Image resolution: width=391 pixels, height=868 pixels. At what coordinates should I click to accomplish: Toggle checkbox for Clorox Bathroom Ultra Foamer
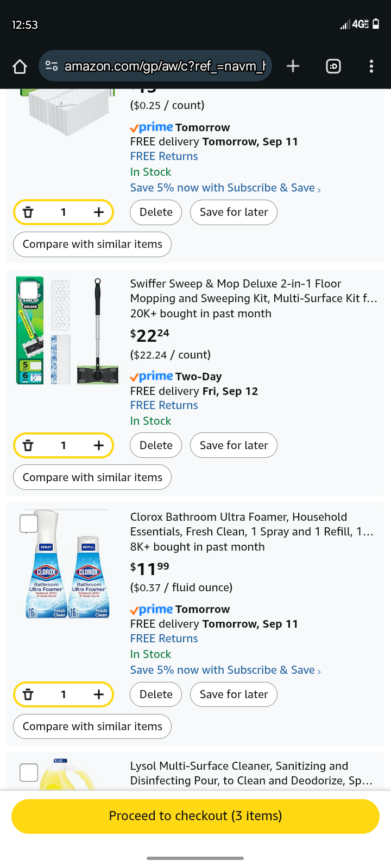(29, 524)
